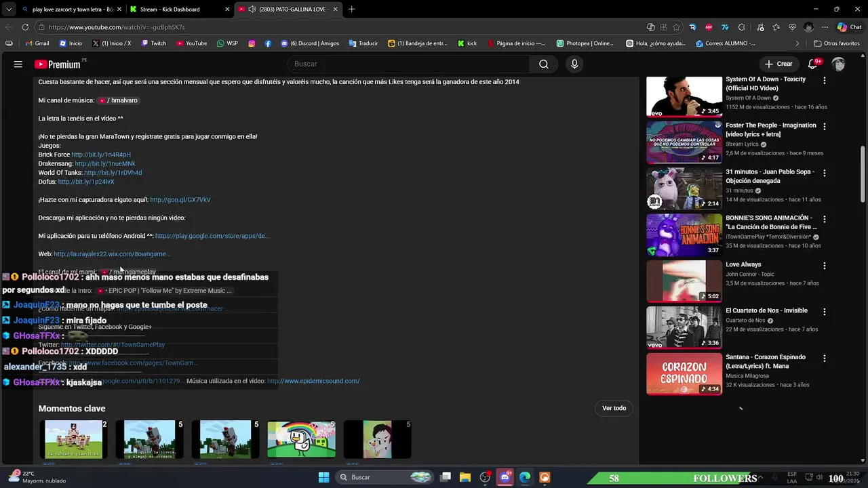Open Microsoft Edge taskbar icon
The height and width of the screenshot is (488, 868).
coord(525,477)
